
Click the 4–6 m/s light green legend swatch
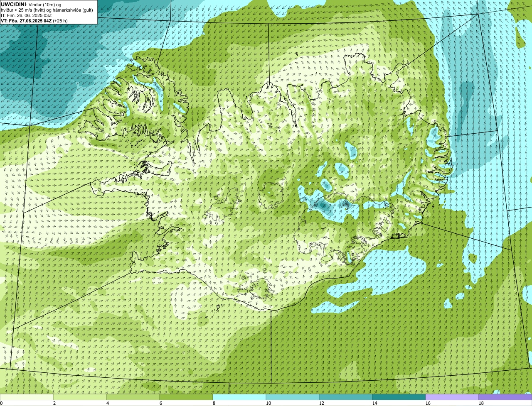pyautogui.click(x=133, y=397)
